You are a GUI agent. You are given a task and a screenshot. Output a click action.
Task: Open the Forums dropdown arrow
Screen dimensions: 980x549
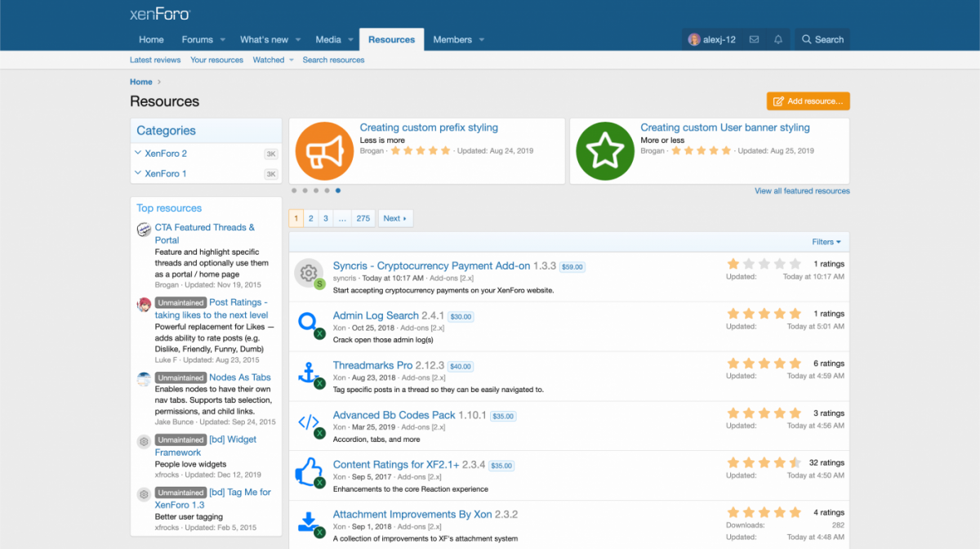(x=222, y=39)
